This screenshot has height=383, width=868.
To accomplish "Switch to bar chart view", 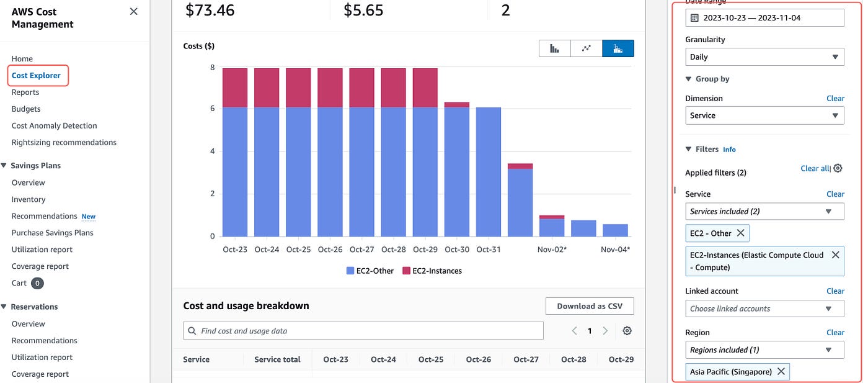I will click(555, 48).
